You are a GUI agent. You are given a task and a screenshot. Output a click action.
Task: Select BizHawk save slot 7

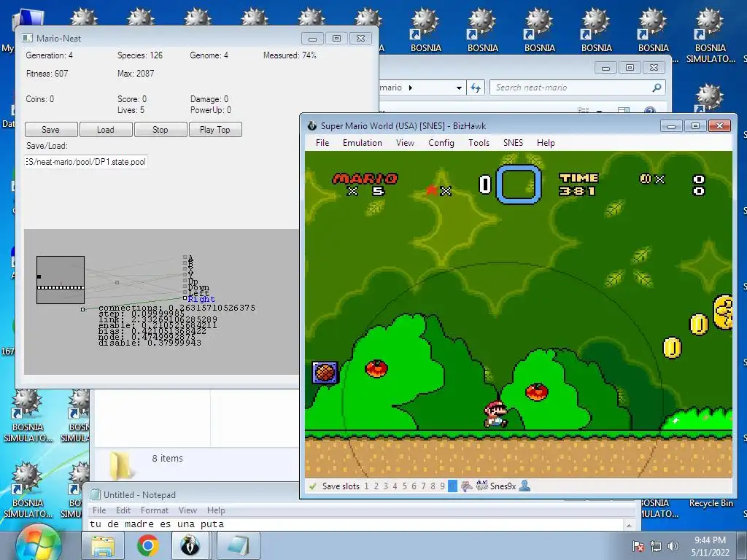(424, 486)
